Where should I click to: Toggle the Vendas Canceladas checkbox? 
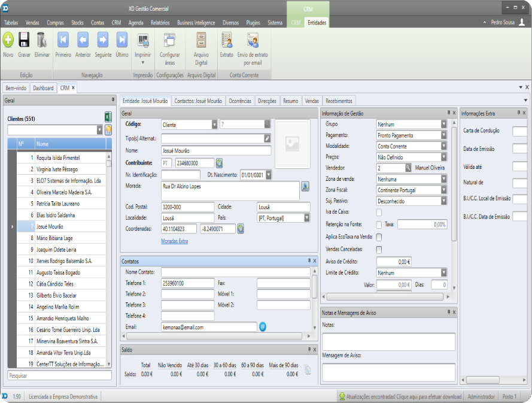pyautogui.click(x=379, y=249)
